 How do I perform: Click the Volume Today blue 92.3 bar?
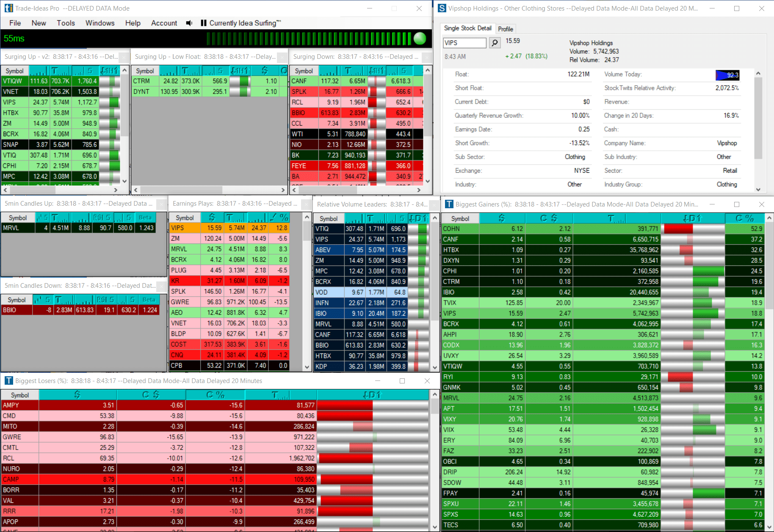coord(727,75)
